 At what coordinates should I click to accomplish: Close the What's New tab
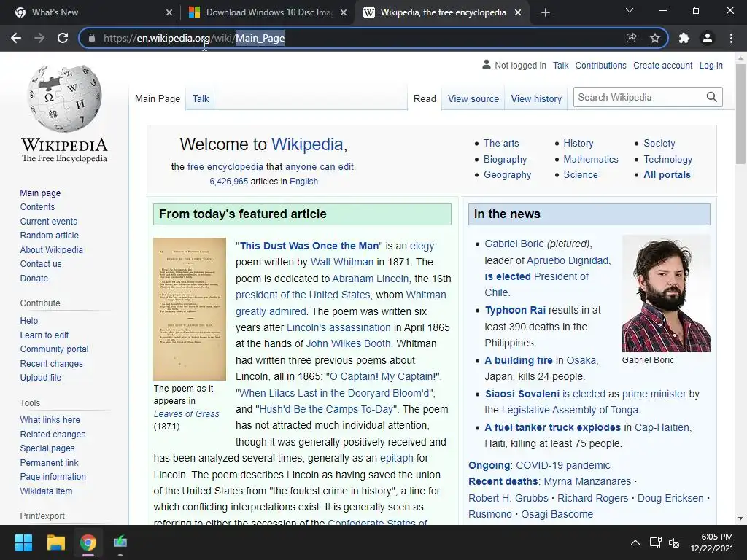[169, 12]
